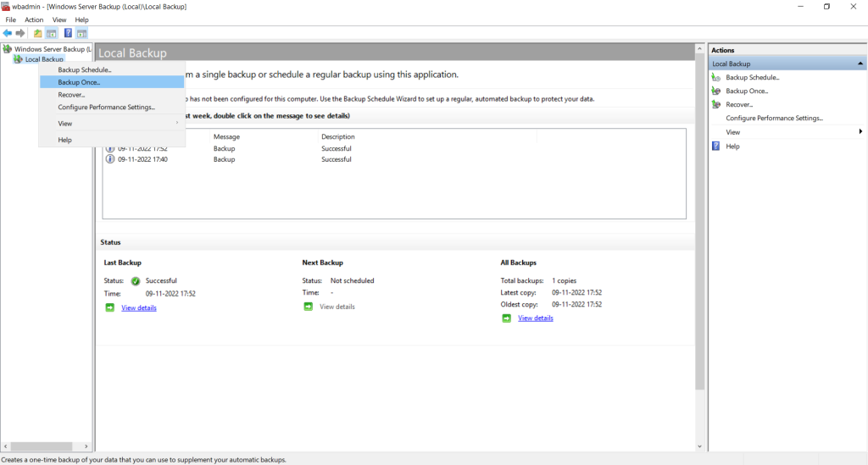Select the Local Backup tree item

tap(44, 59)
